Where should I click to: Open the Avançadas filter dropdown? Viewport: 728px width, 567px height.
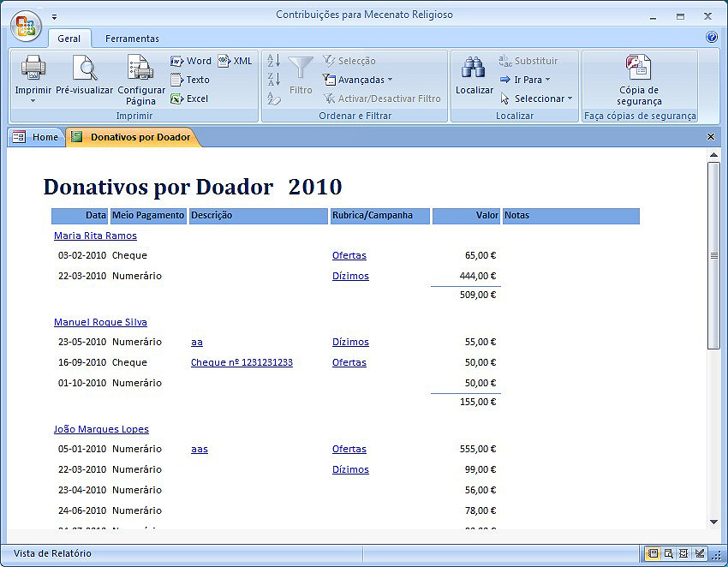coord(357,80)
